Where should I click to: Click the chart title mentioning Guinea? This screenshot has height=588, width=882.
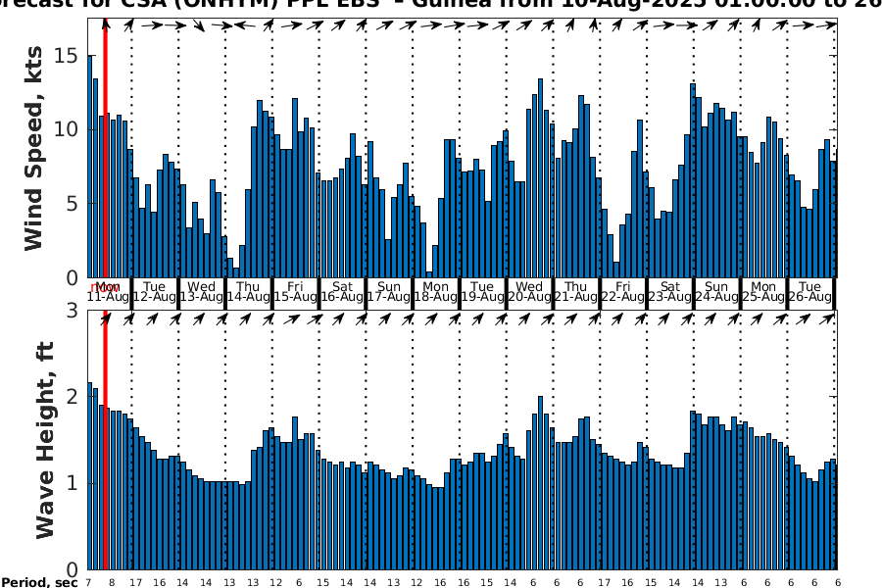(441, 5)
